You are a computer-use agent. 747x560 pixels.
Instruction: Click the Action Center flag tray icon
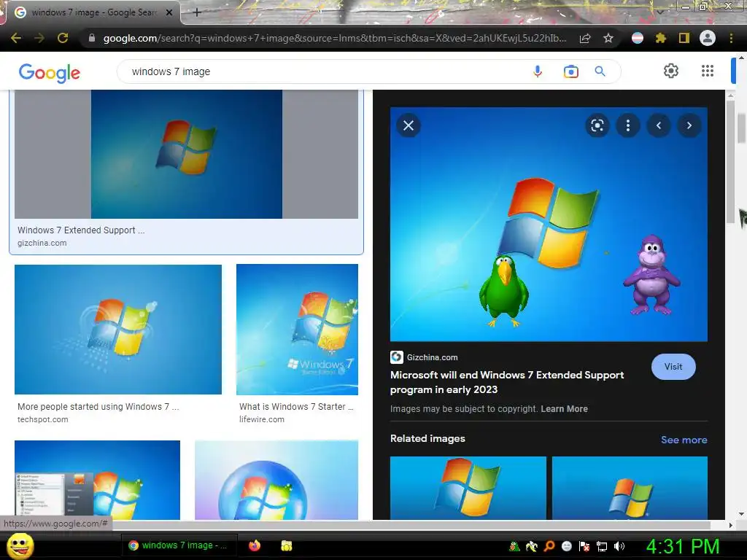[x=584, y=547]
